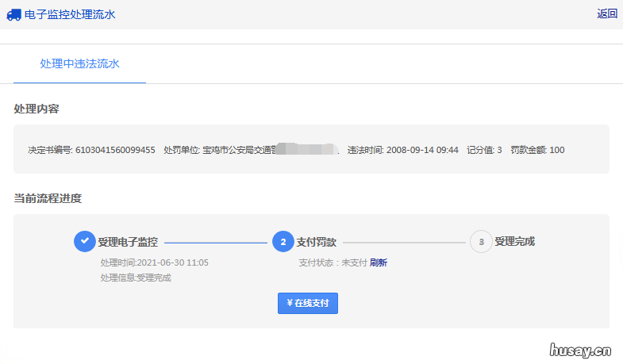623x364 pixels.
Task: Click the 决定书编号 number 6103041560099455
Action: click(115, 150)
